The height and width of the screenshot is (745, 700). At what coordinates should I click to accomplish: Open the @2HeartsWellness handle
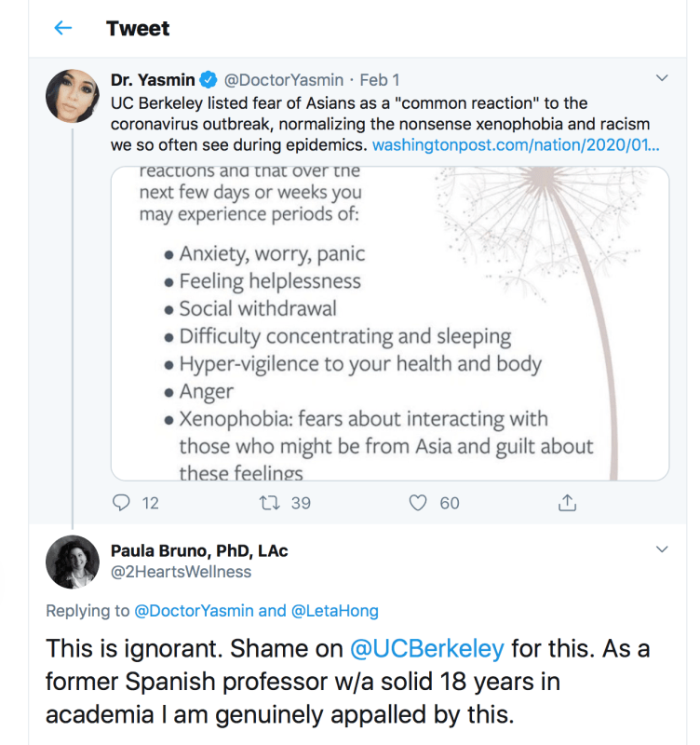click(x=181, y=572)
